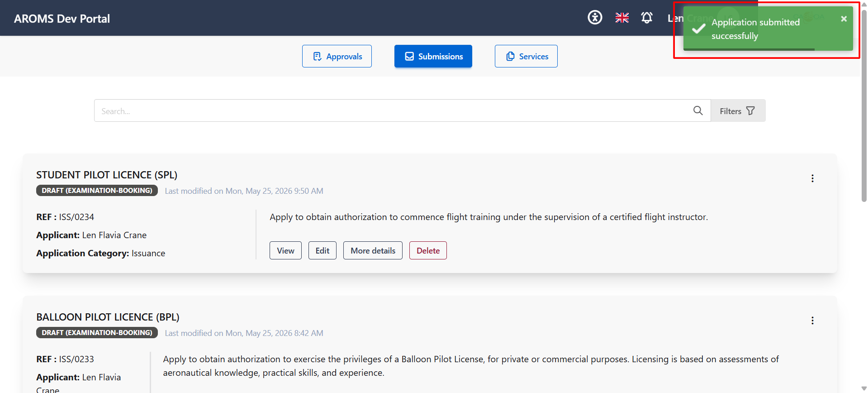Open the accessibility options icon
The height and width of the screenshot is (393, 868).
(595, 18)
